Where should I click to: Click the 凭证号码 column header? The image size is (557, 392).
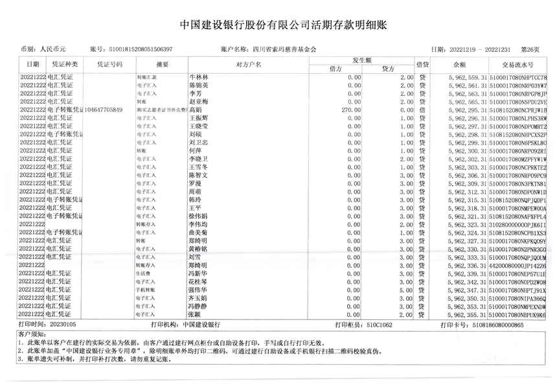109,64
